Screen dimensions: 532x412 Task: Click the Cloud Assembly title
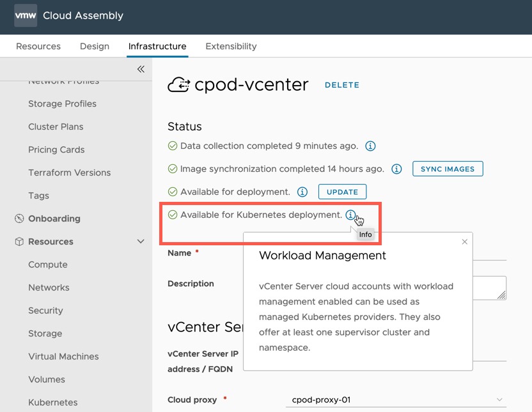click(x=83, y=15)
